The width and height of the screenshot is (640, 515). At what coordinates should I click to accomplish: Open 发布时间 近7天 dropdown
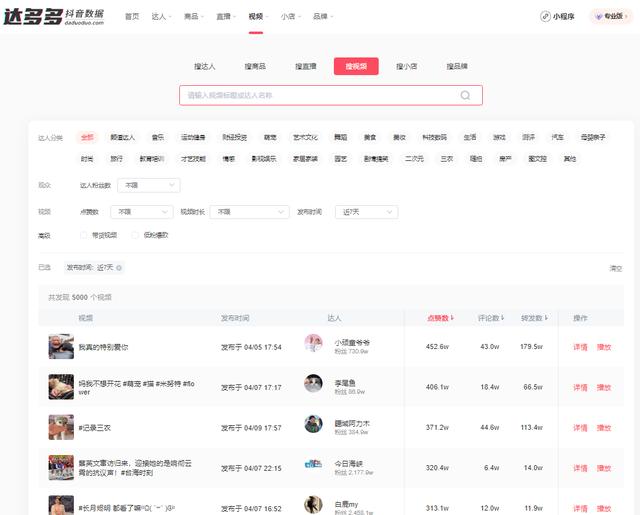pos(367,212)
